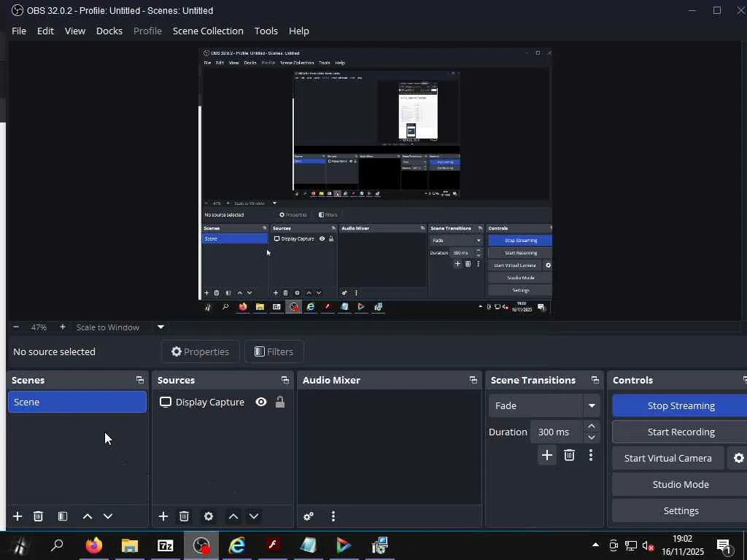Open scene filters in the Scenes panel

point(63,516)
